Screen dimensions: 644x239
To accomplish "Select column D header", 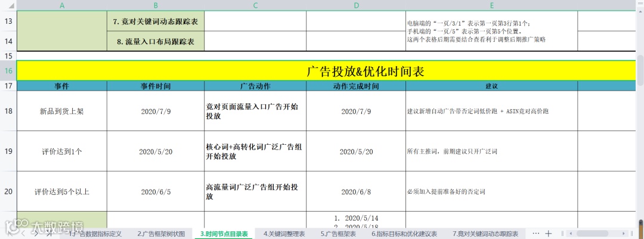I will tap(356, 5).
